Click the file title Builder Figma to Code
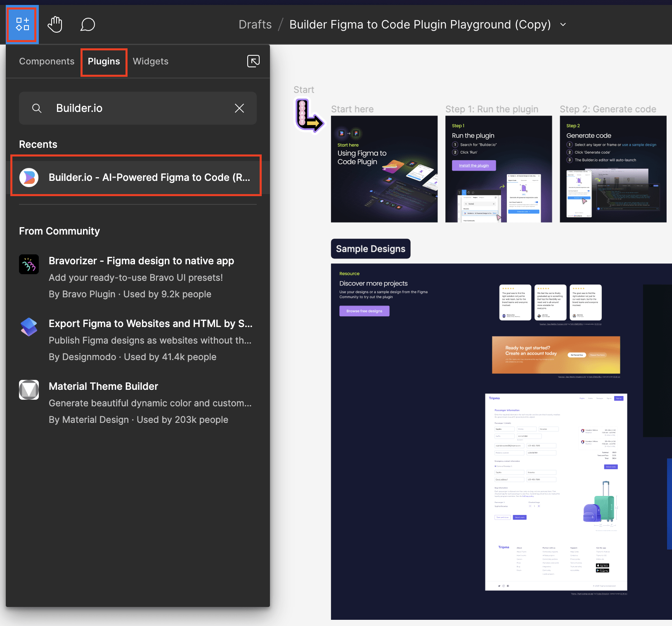 (420, 24)
